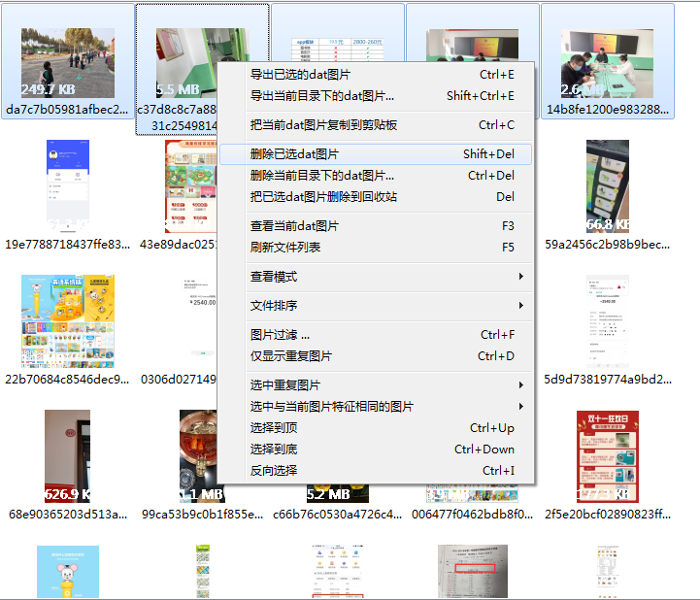Select thumbnail 99ca53b9c0b1f855e... hotpot photo
This screenshot has height=600, width=700.
(x=198, y=456)
